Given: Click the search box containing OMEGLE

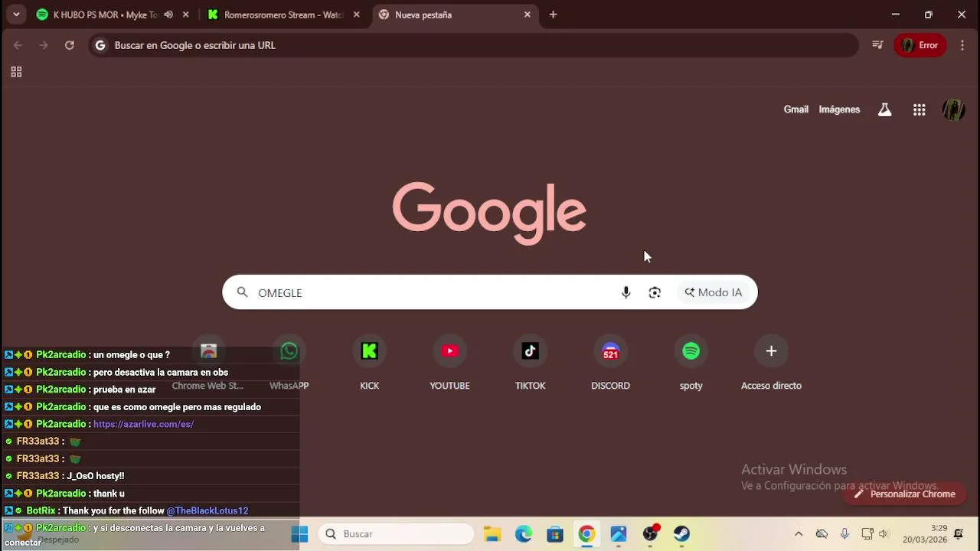Looking at the screenshot, I should tap(490, 292).
